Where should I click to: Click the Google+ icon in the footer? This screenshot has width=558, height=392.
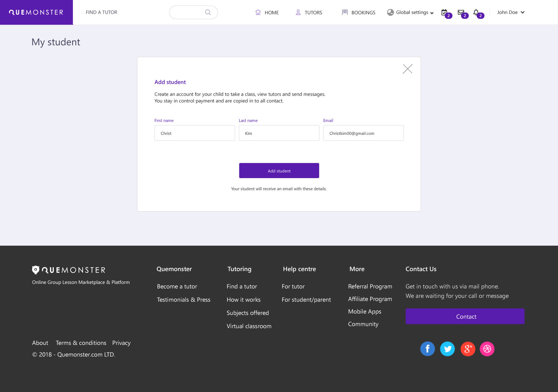pyautogui.click(x=467, y=349)
